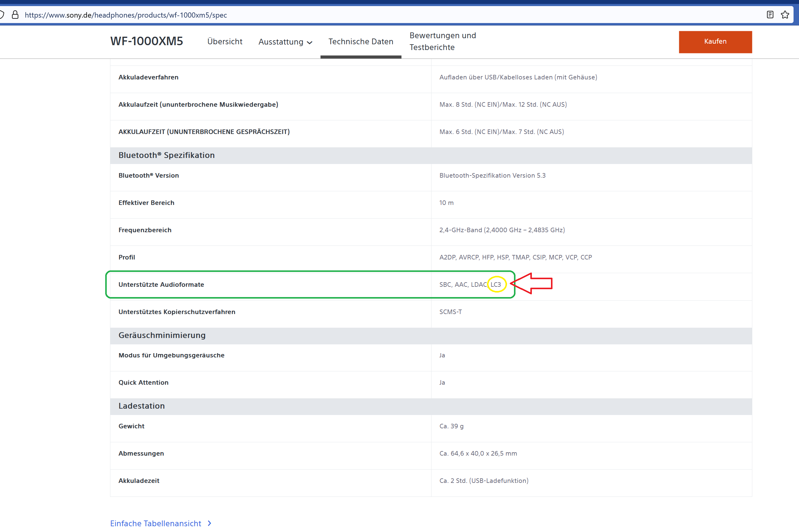Viewport: 799px width, 532px height.
Task: Open Bewertungen und Testberichte section
Action: tap(443, 41)
